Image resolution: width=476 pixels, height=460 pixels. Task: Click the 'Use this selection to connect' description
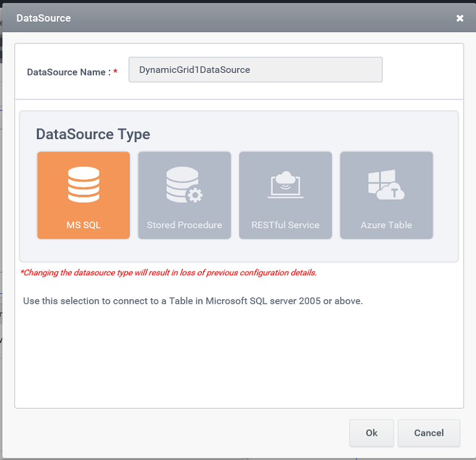(x=193, y=301)
